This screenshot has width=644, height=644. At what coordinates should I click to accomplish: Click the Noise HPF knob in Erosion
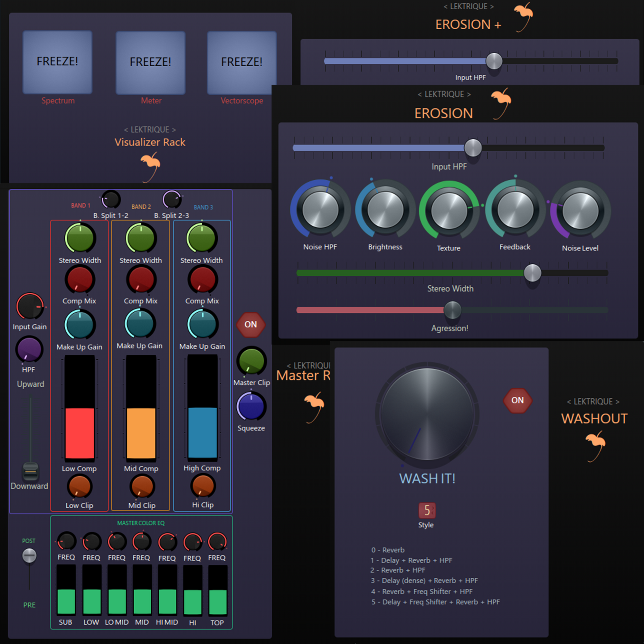320,210
